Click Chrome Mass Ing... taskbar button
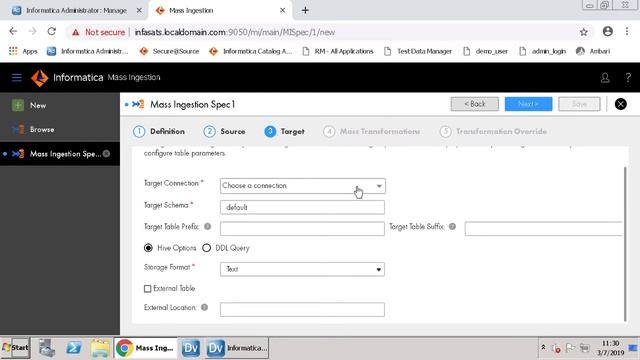 point(146,348)
